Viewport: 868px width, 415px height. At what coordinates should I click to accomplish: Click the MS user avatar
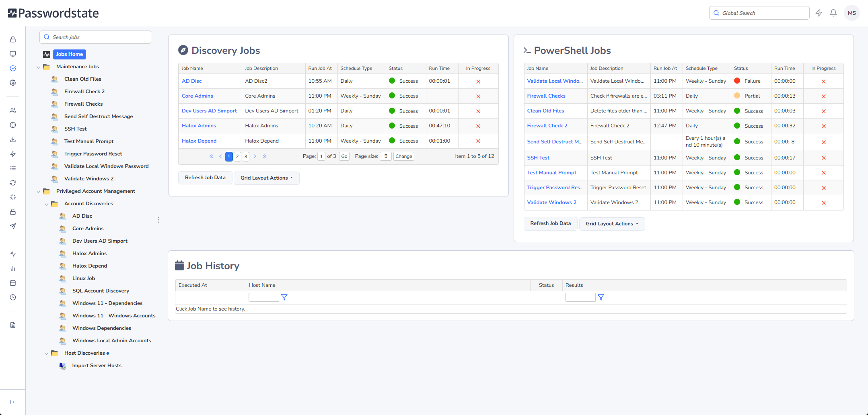[852, 13]
